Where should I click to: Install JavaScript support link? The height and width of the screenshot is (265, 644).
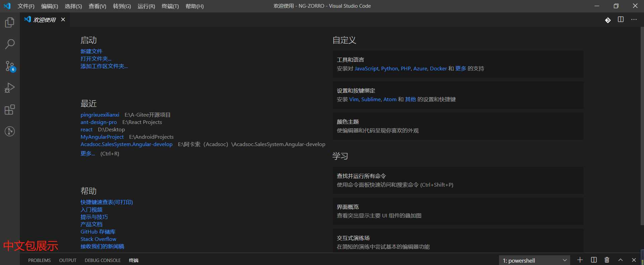(x=366, y=68)
